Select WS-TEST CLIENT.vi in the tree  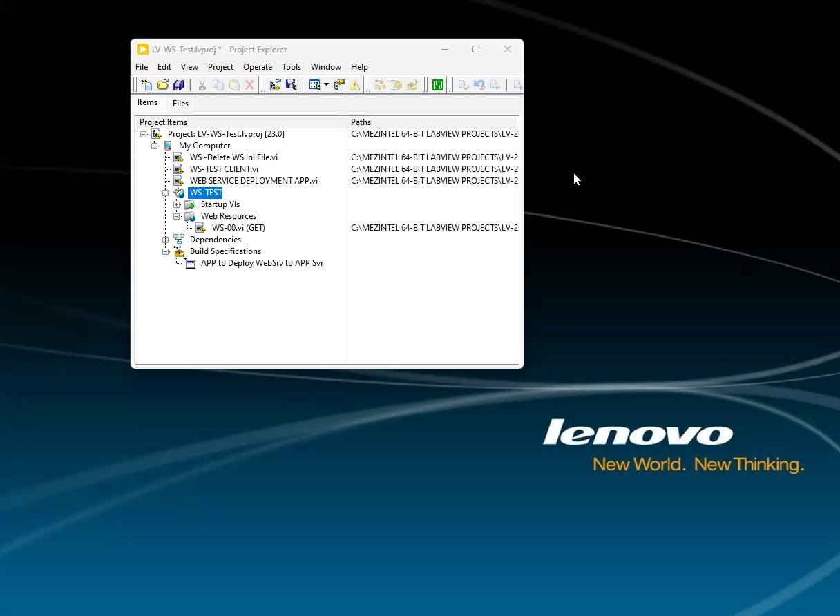click(x=224, y=169)
